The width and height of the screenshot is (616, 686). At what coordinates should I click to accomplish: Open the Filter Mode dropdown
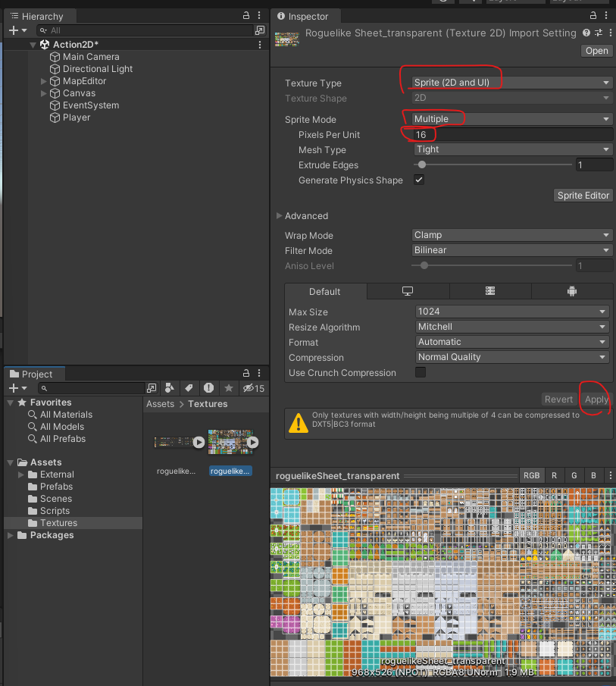pyautogui.click(x=511, y=250)
